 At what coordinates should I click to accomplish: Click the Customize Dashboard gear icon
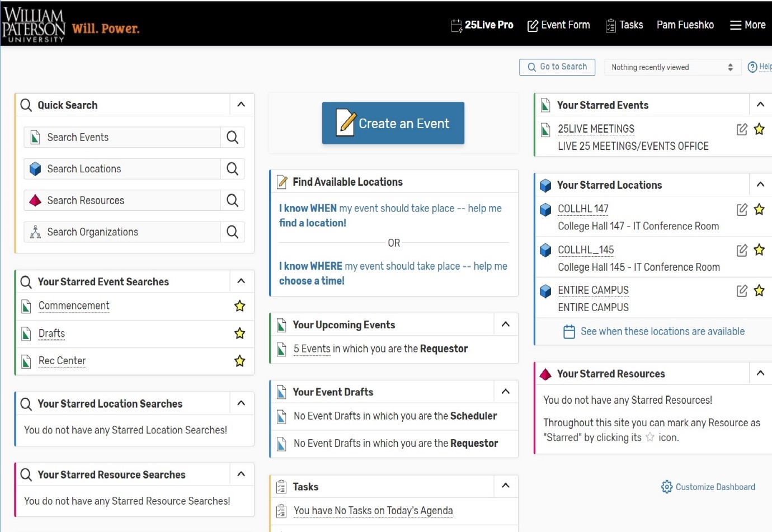pos(667,487)
